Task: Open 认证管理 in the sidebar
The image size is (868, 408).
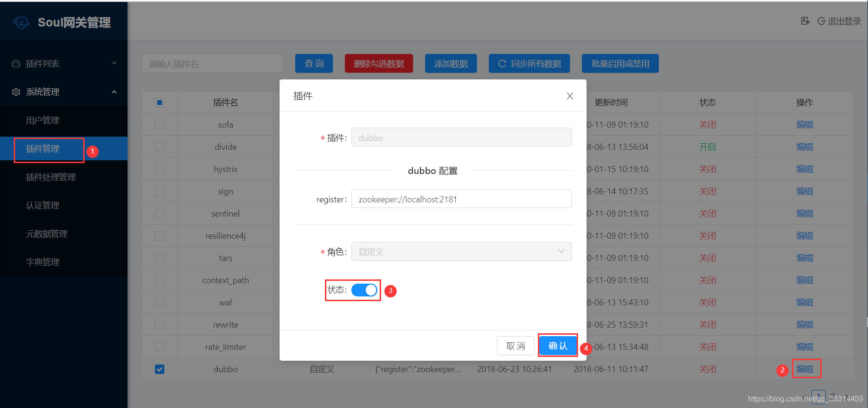Action: tap(64, 205)
